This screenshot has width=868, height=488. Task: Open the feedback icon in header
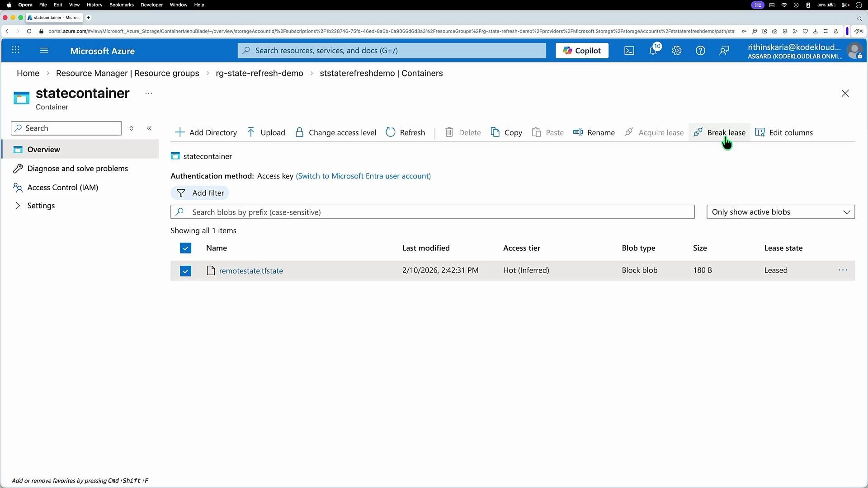(x=724, y=51)
